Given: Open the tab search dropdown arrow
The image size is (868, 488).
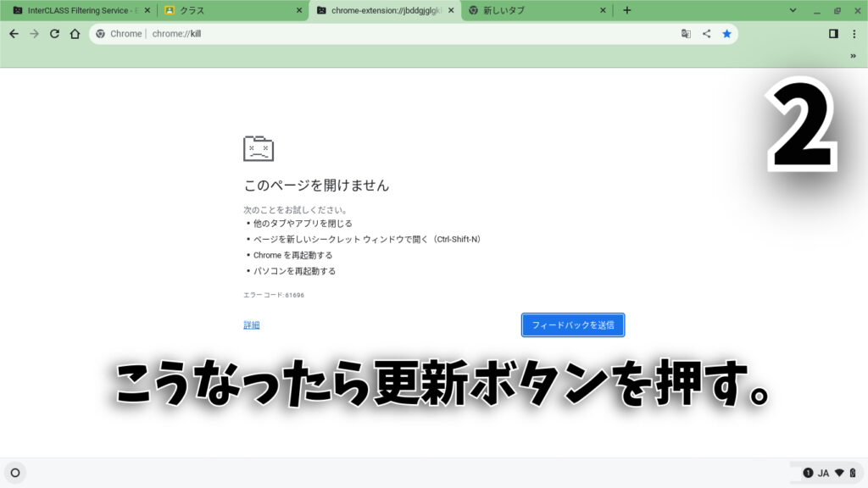Looking at the screenshot, I should [x=793, y=10].
